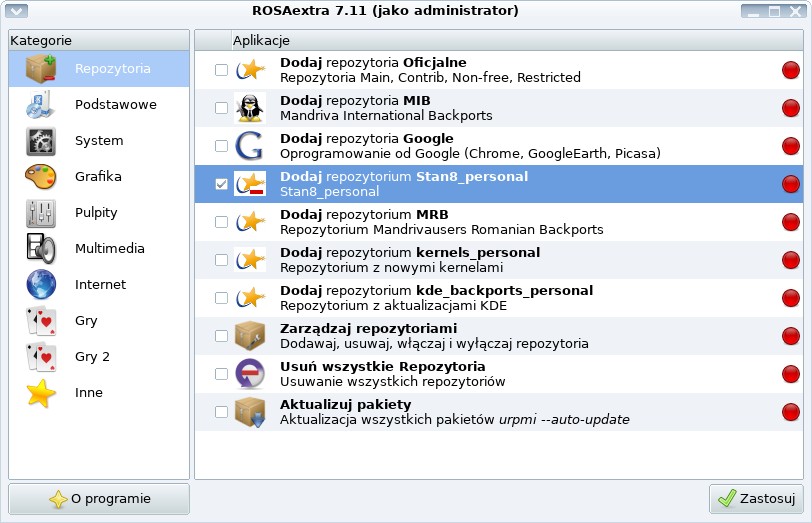Select the System category label
This screenshot has height=523, width=812.
pos(99,141)
